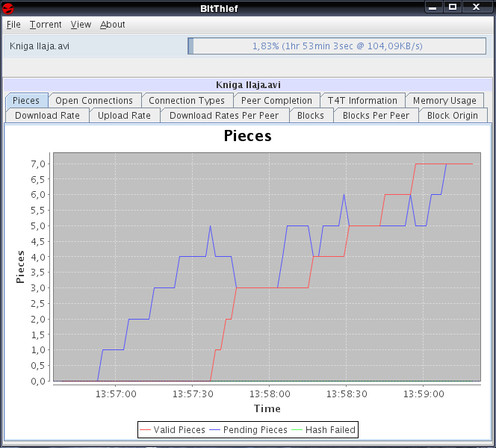This screenshot has width=496, height=448.
Task: Open the Torrent menu
Action: (x=46, y=25)
